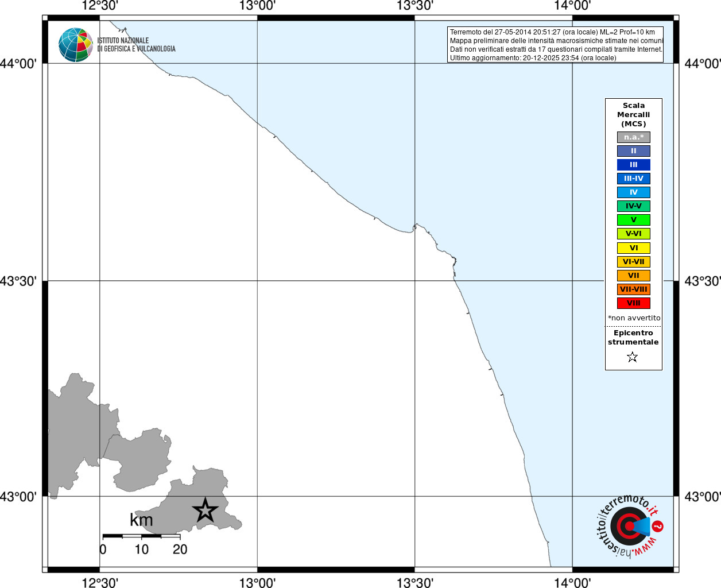Click the yellow VI intensity swatch
This screenshot has width=721, height=588.
point(633,248)
